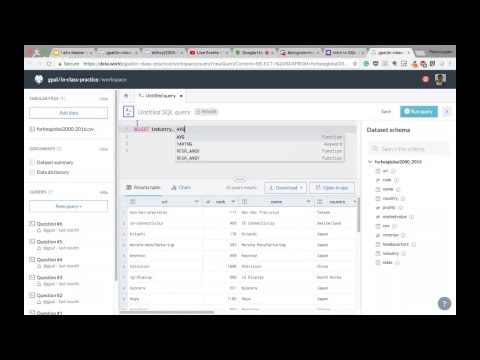Switch to the Results table tab

point(143,187)
